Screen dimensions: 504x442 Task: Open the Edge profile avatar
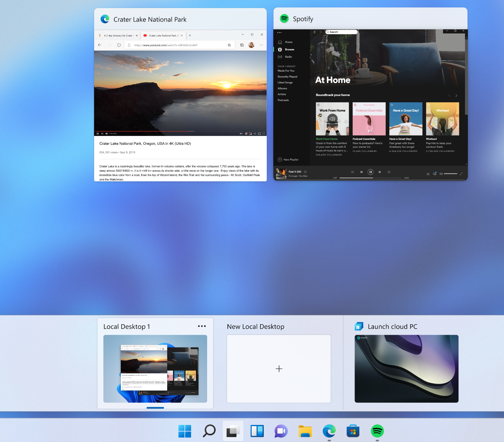coord(251,45)
